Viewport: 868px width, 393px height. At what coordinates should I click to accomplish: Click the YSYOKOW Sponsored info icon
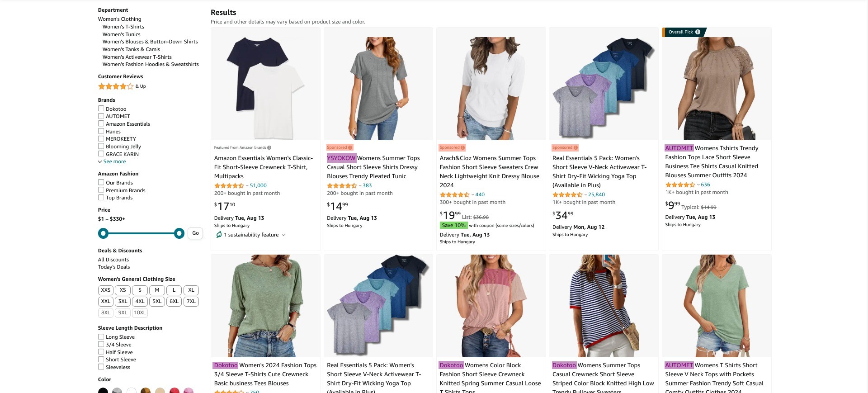350,147
